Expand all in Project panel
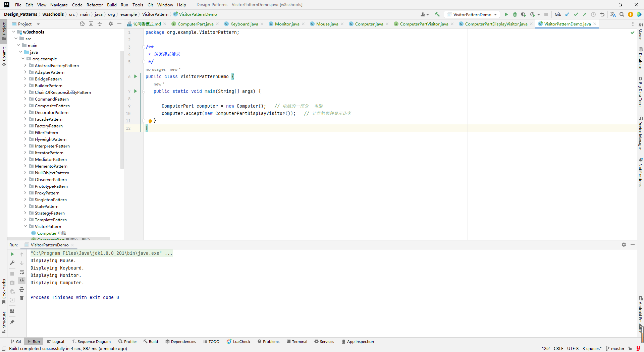This screenshot has width=644, height=352. coord(91,24)
